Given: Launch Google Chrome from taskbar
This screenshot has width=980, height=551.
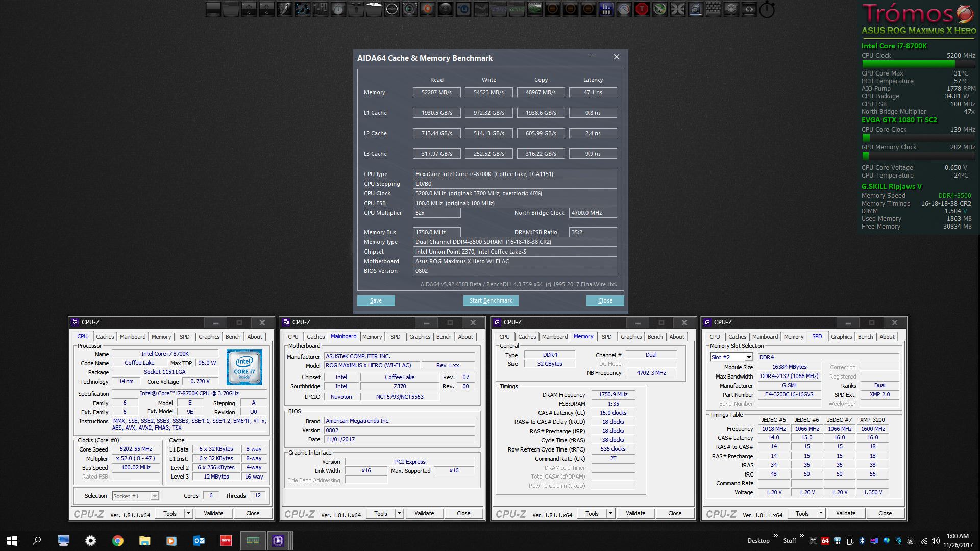Looking at the screenshot, I should (118, 541).
